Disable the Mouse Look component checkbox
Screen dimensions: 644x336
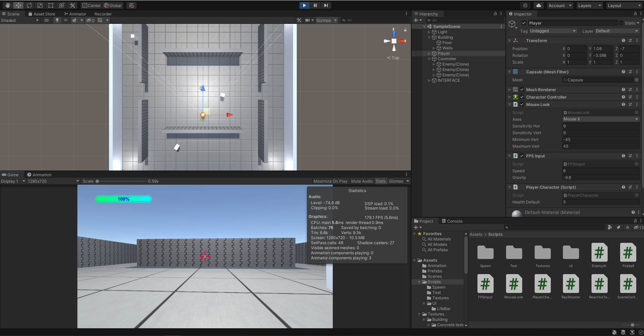(x=522, y=104)
